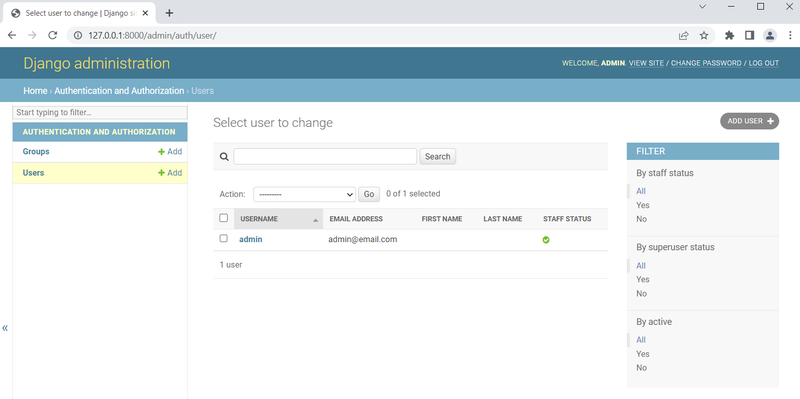Open a new browser tab with plus

pyautogui.click(x=169, y=13)
